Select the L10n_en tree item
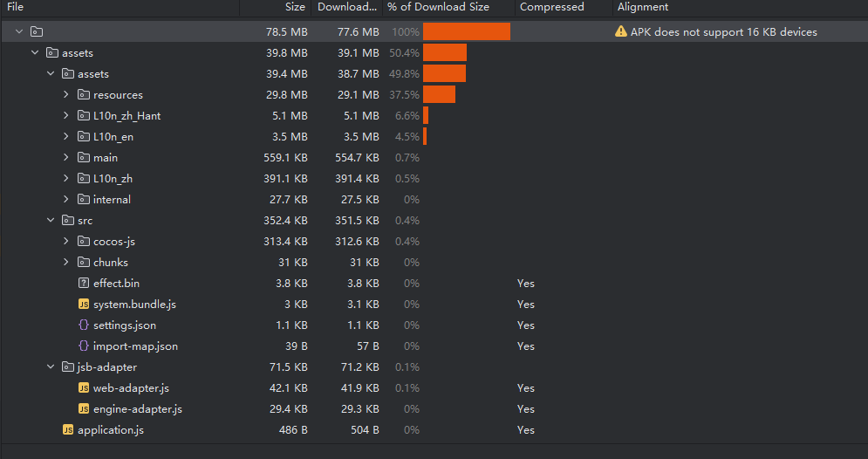 coord(113,137)
